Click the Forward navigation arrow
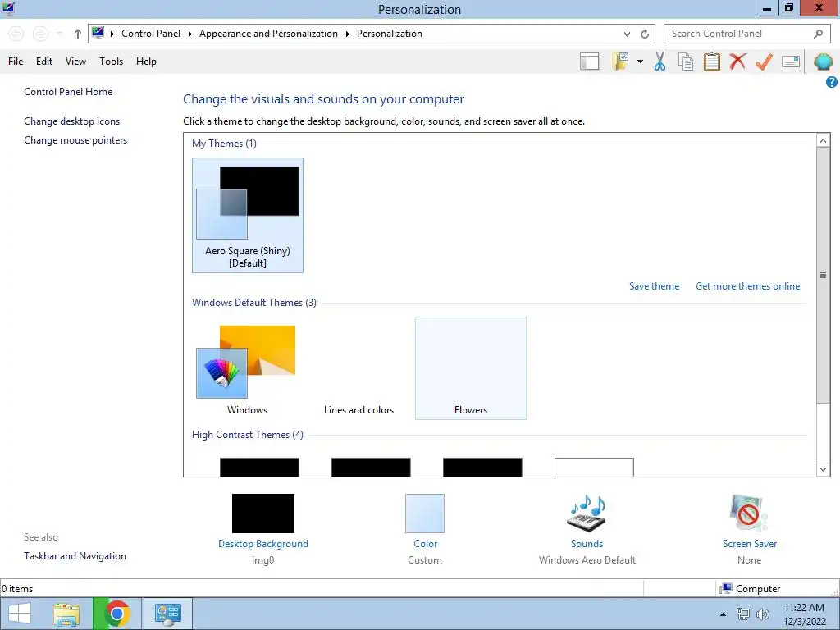This screenshot has width=840, height=630. pyautogui.click(x=40, y=34)
